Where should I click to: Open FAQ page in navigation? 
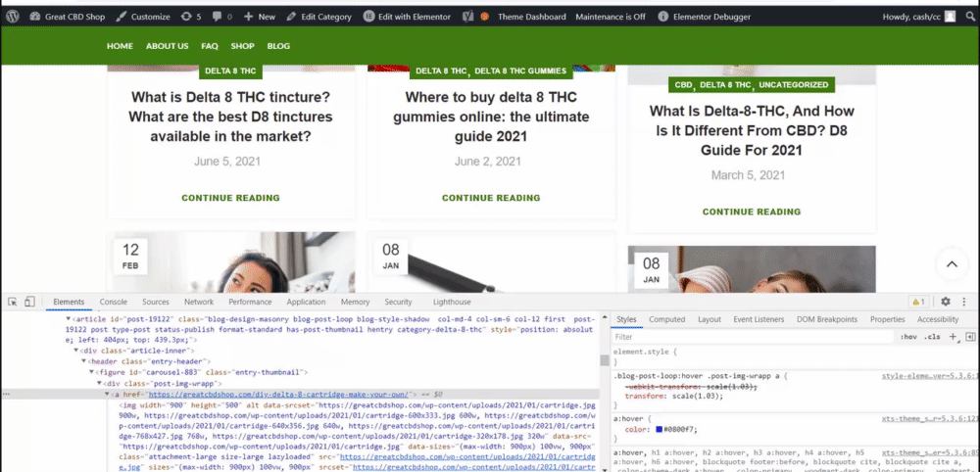click(210, 46)
